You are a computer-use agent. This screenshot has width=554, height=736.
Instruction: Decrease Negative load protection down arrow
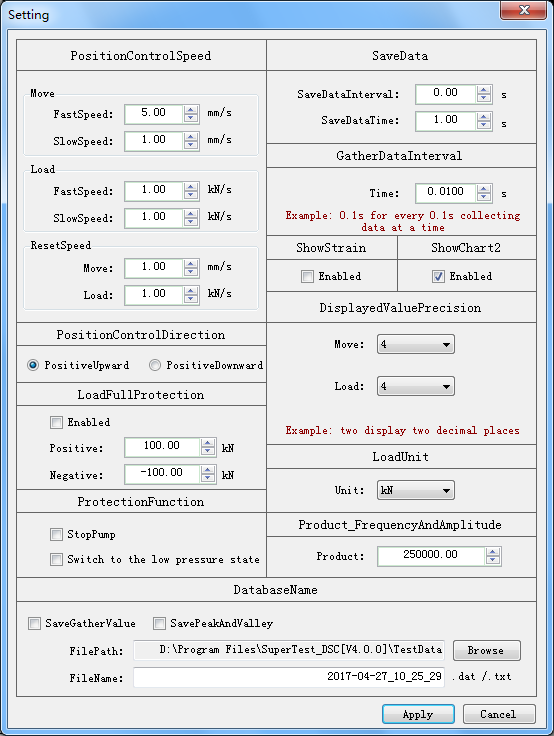click(x=208, y=478)
